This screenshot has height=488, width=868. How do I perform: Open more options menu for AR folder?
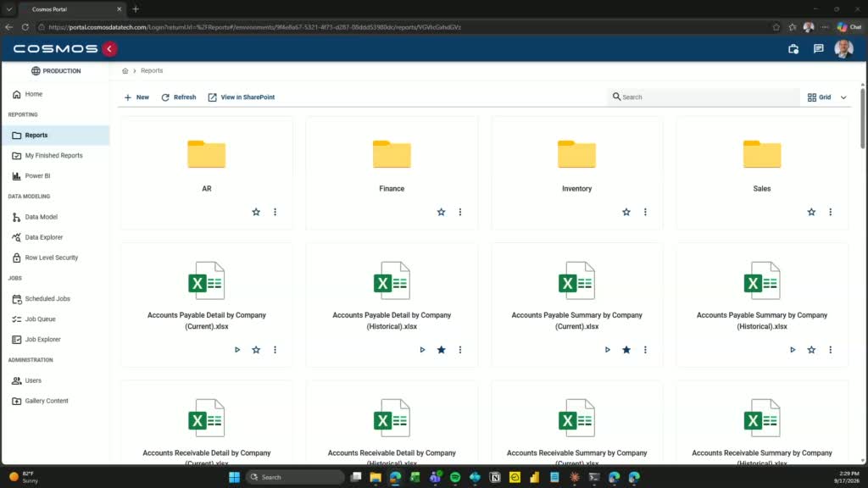[x=275, y=212]
